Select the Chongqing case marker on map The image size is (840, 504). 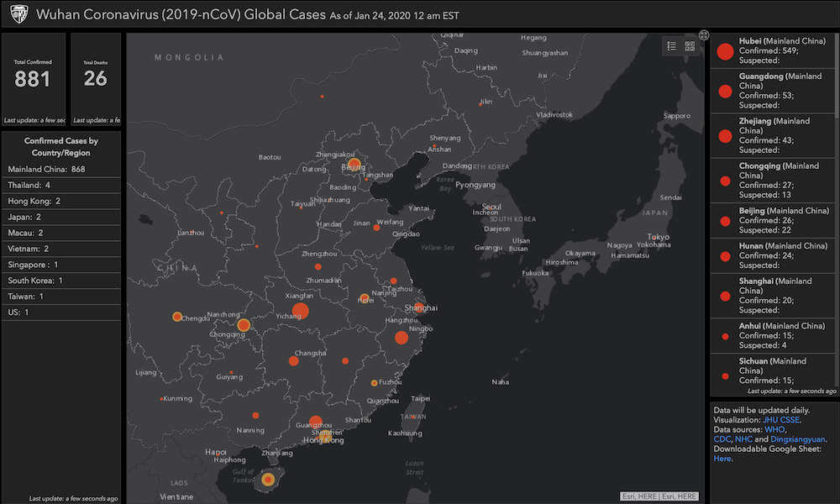click(x=244, y=324)
